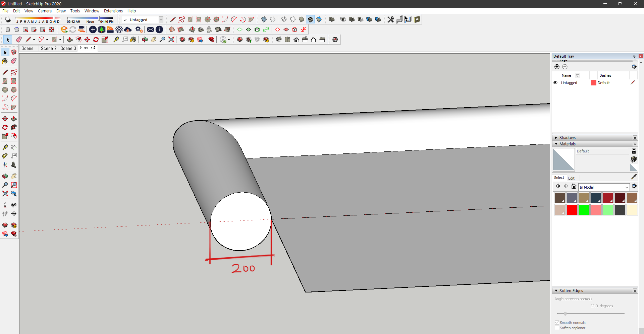Select the Walk footprints tool
The height and width of the screenshot is (334, 644).
5,214
